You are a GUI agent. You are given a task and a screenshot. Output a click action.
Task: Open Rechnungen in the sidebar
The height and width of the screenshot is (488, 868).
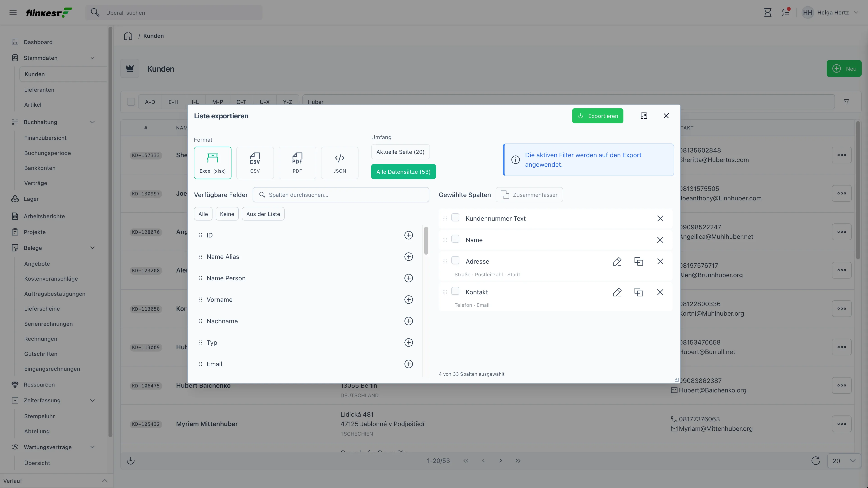(x=41, y=339)
